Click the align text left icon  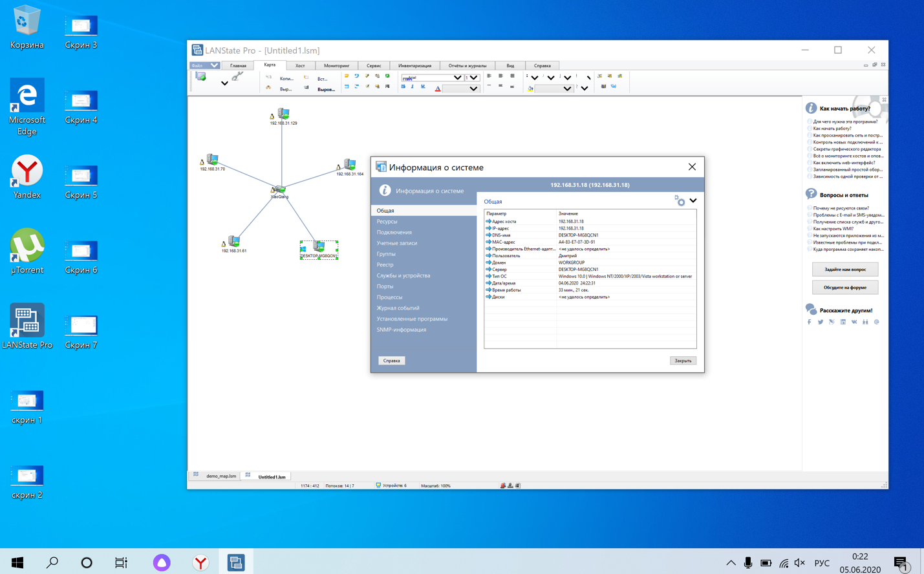coord(489,76)
